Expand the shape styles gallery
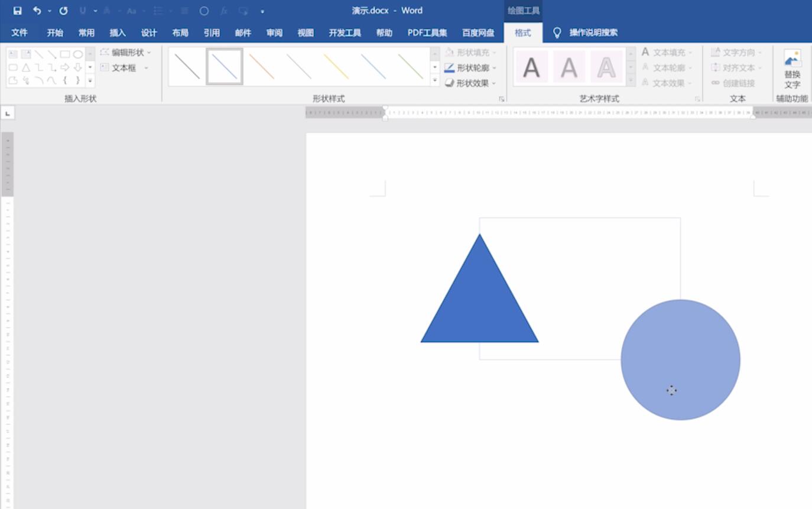 [436, 80]
